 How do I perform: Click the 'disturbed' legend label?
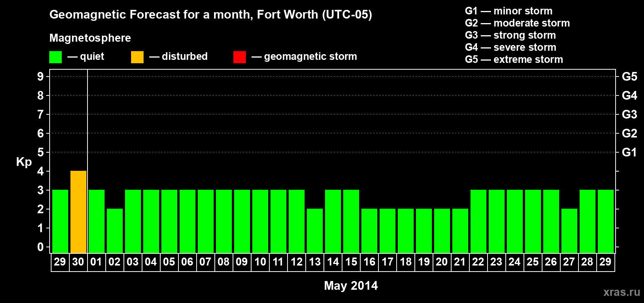(184, 56)
